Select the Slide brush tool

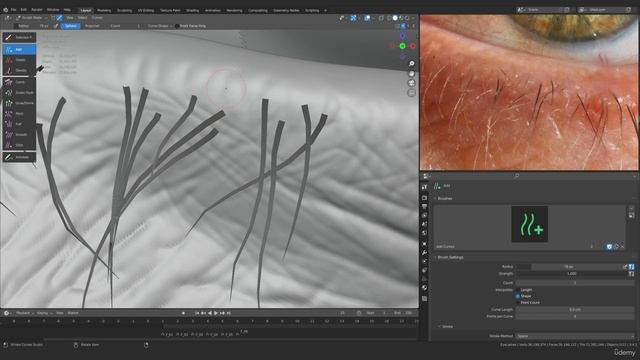pos(19,145)
